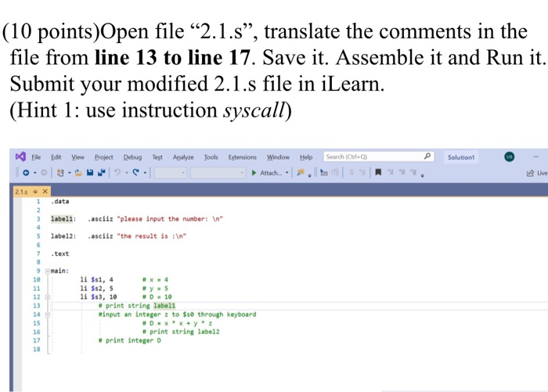The height and width of the screenshot is (392, 548).
Task: Open standard toolbar overflow options arrow
Action: [310, 176]
